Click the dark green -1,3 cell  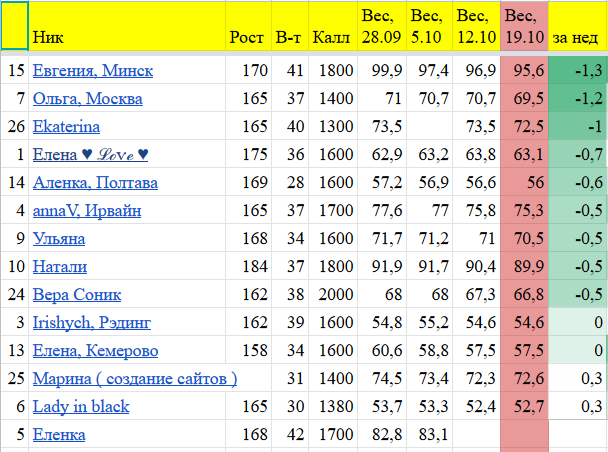point(578,71)
